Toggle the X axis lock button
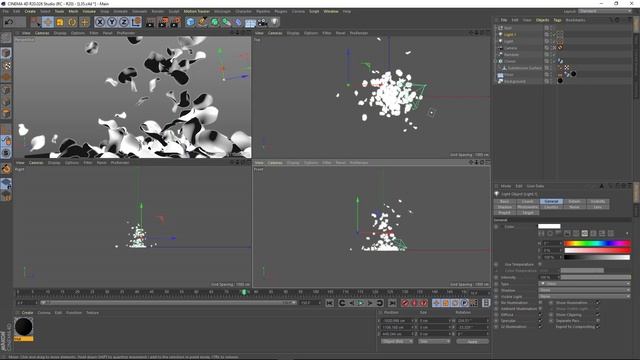This screenshot has width=640, height=360. pos(100,22)
